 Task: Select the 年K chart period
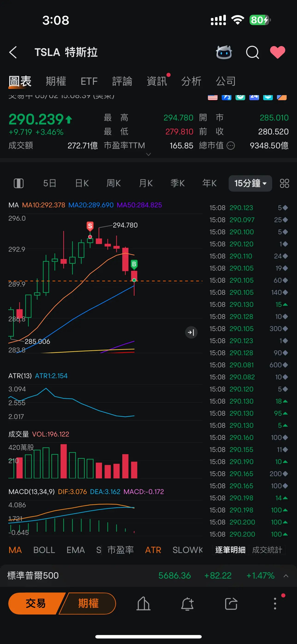click(x=209, y=183)
